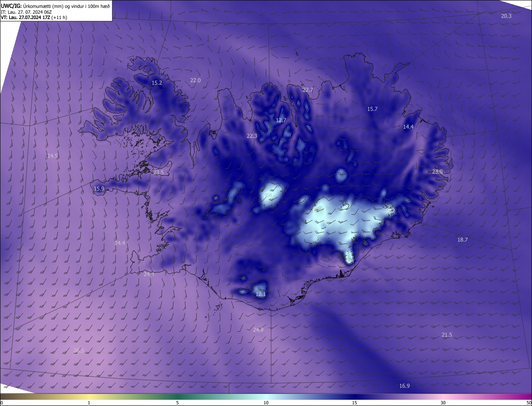Click the 14.4 value label

pos(409,127)
